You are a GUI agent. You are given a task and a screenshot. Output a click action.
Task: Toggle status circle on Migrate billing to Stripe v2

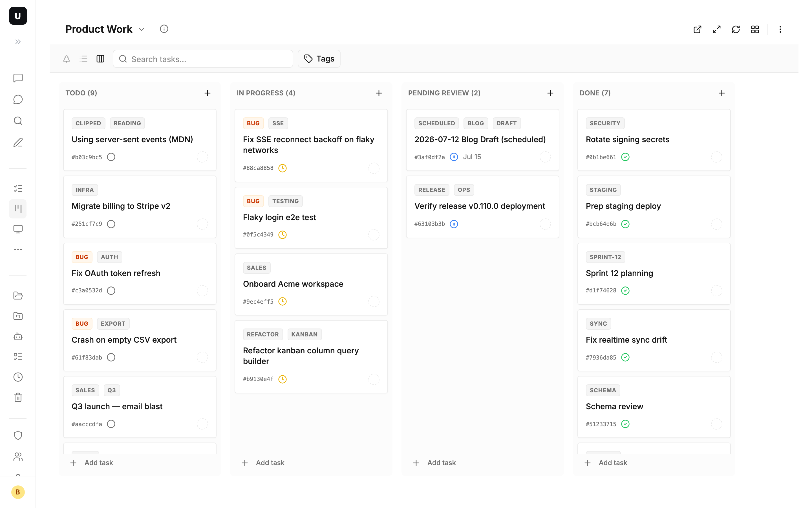pyautogui.click(x=111, y=224)
